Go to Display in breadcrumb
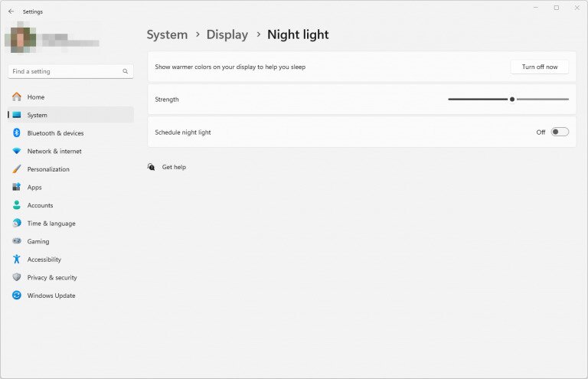The height and width of the screenshot is (379, 588). point(227,34)
